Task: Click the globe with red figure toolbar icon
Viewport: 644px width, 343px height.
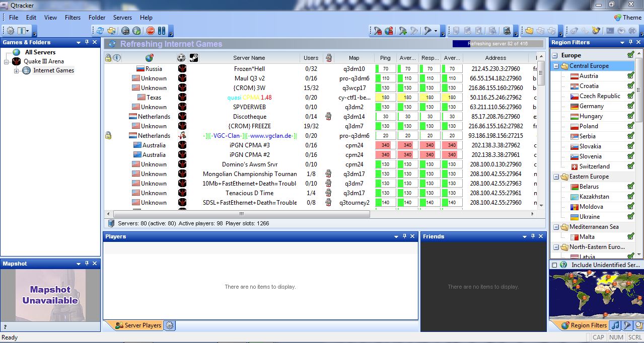Action: (x=389, y=31)
